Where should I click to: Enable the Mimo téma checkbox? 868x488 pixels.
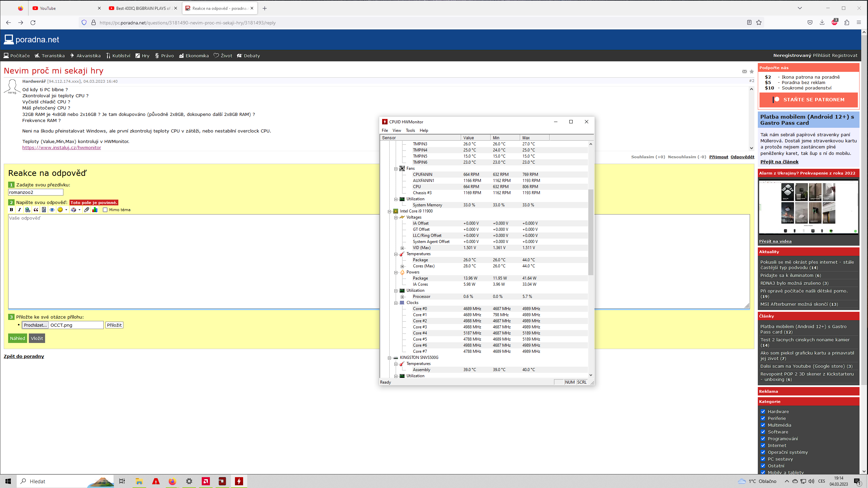105,210
